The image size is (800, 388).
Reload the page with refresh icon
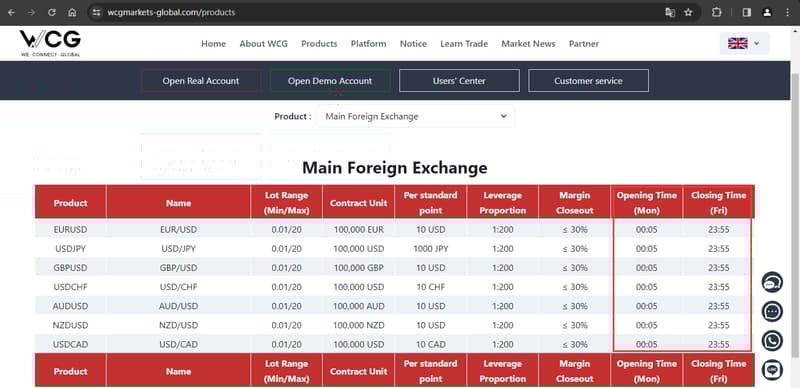tap(52, 12)
